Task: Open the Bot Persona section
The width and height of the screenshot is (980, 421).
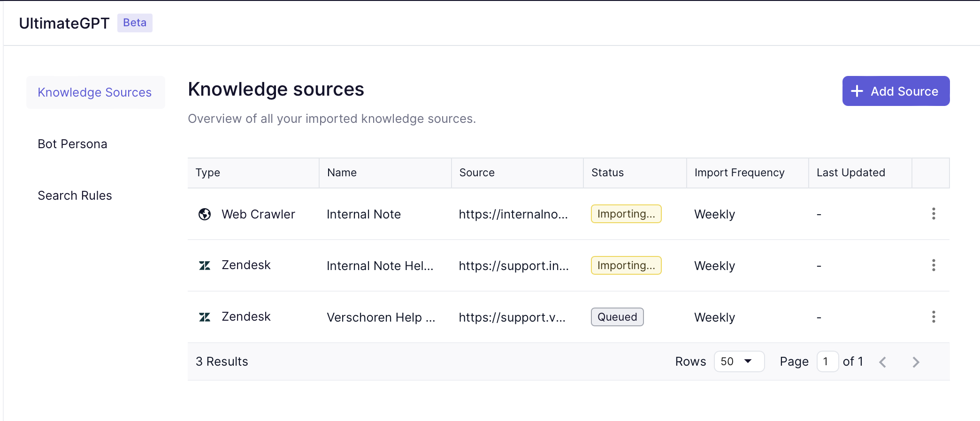Action: point(72,144)
